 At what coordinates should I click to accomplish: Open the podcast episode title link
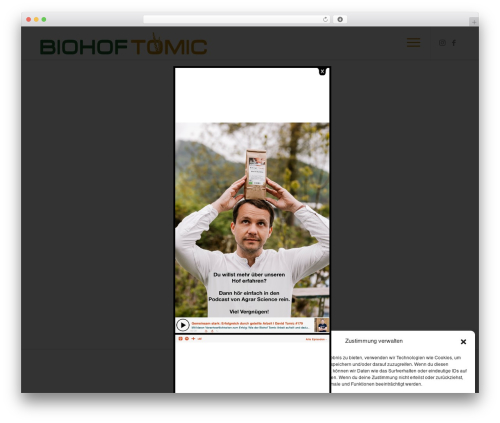coord(247,323)
